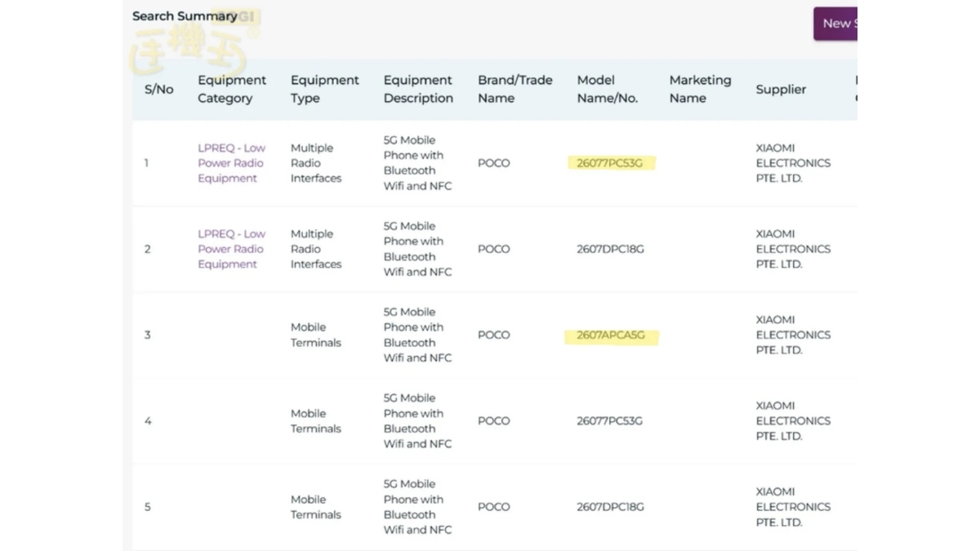Click the Marketing Name column header
This screenshot has height=551, width=980.
[x=700, y=89]
